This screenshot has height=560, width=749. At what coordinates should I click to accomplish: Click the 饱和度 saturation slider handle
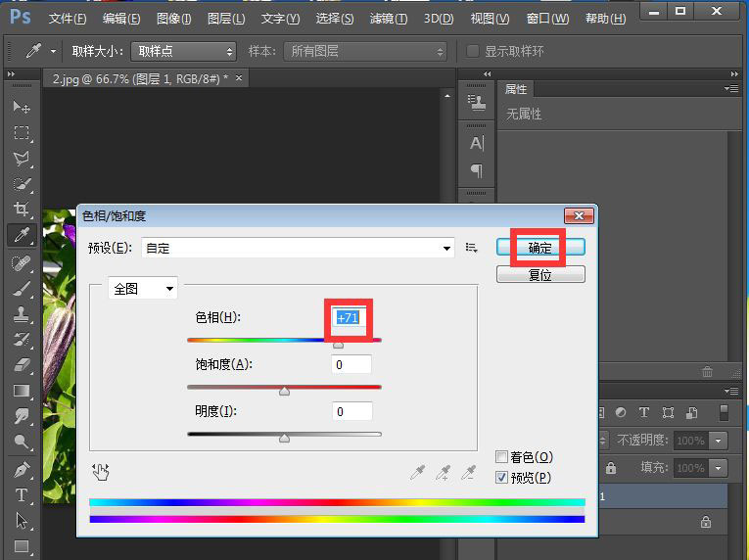[284, 392]
